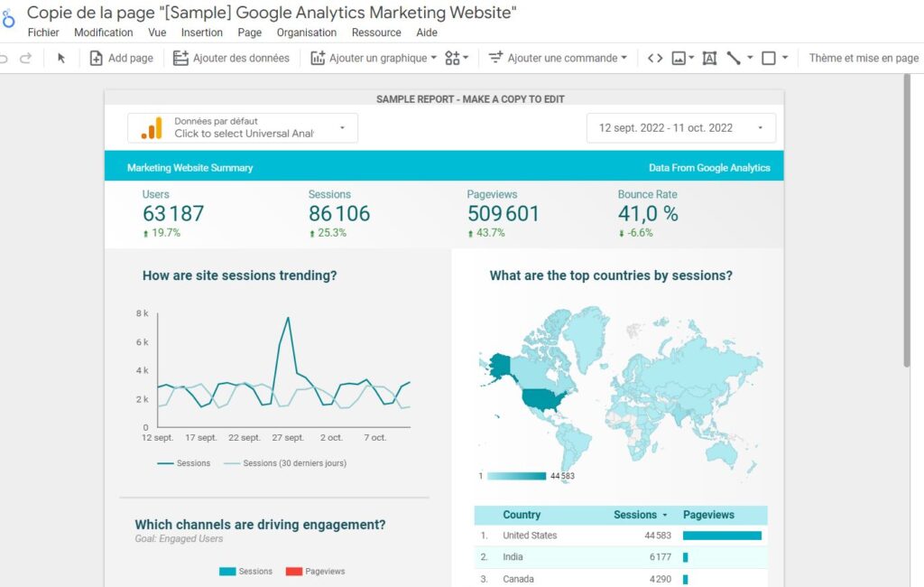Select the text box tool
924x587 pixels.
tap(709, 58)
